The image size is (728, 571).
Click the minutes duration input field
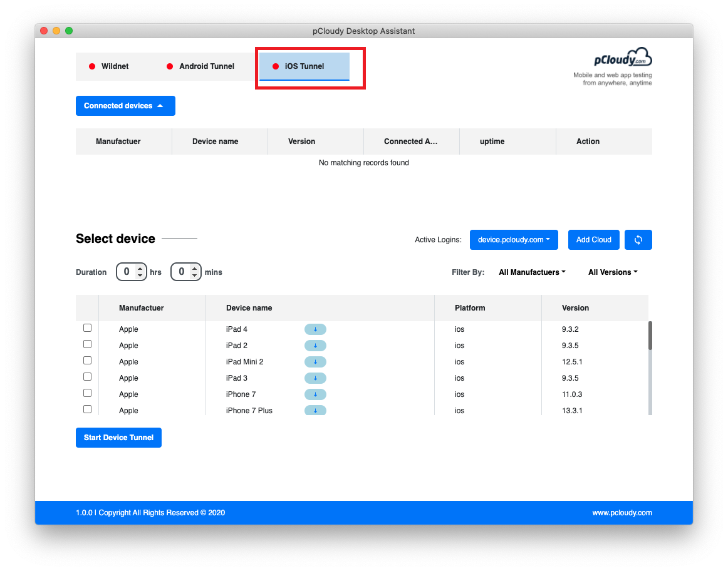tap(185, 272)
